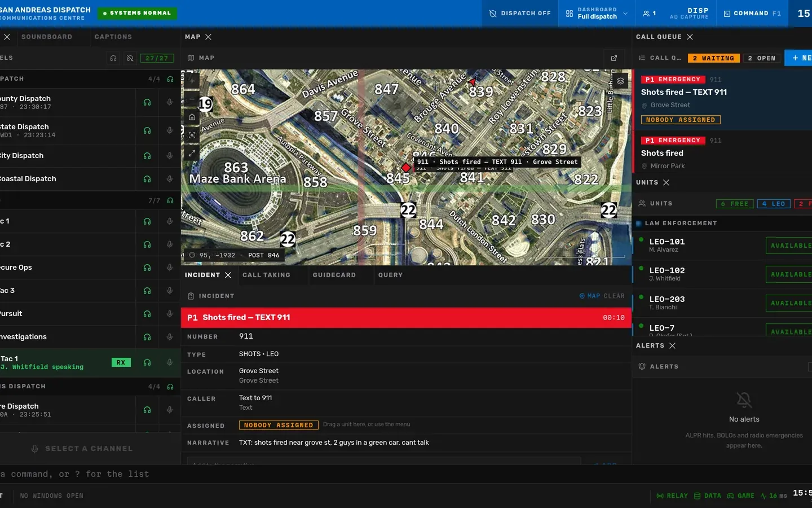Toggle State Dispatch microphone transmit
Viewport: 812px width, 508px height.
pyautogui.click(x=170, y=130)
